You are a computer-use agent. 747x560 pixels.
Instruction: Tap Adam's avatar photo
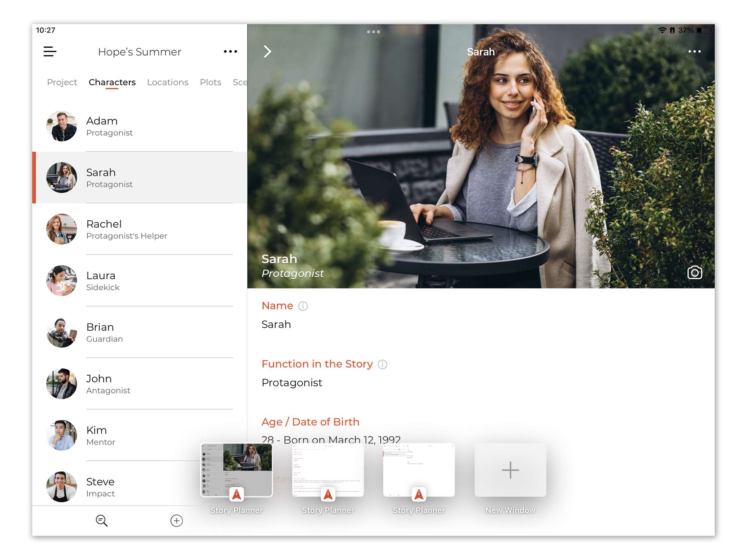point(61,126)
